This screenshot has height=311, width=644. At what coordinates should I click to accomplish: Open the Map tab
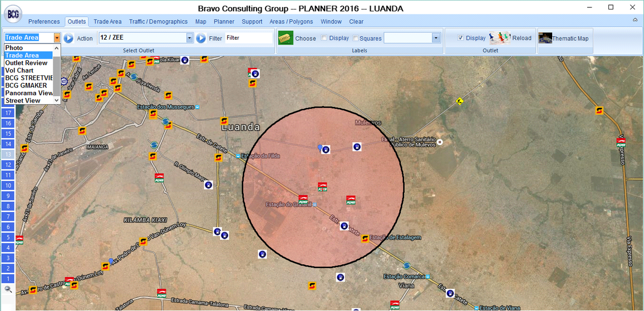[x=201, y=22]
